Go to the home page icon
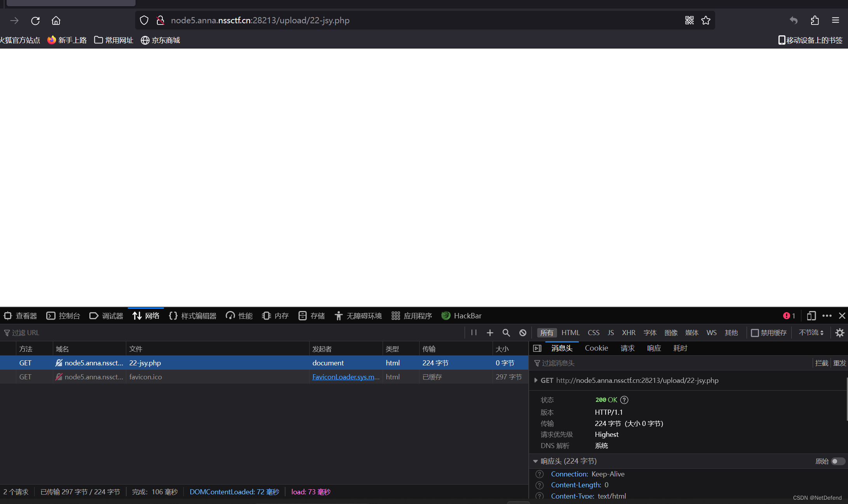Screen dimensions: 848x504 coord(56,21)
